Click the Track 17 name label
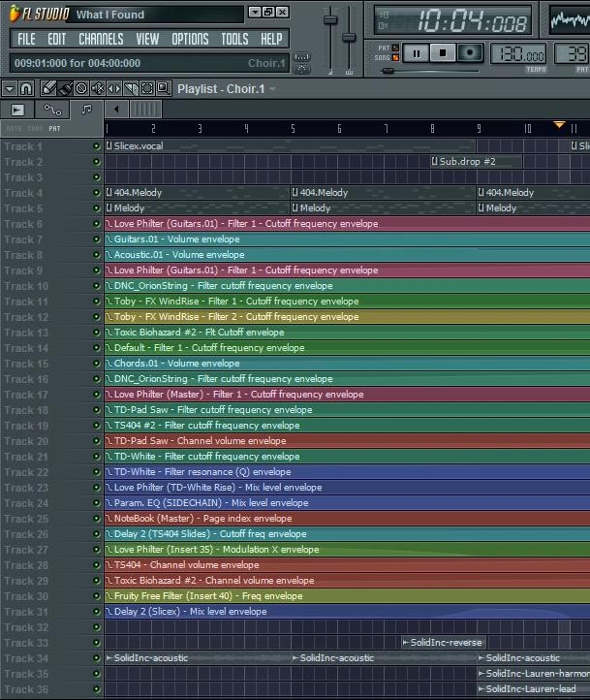 coord(26,395)
